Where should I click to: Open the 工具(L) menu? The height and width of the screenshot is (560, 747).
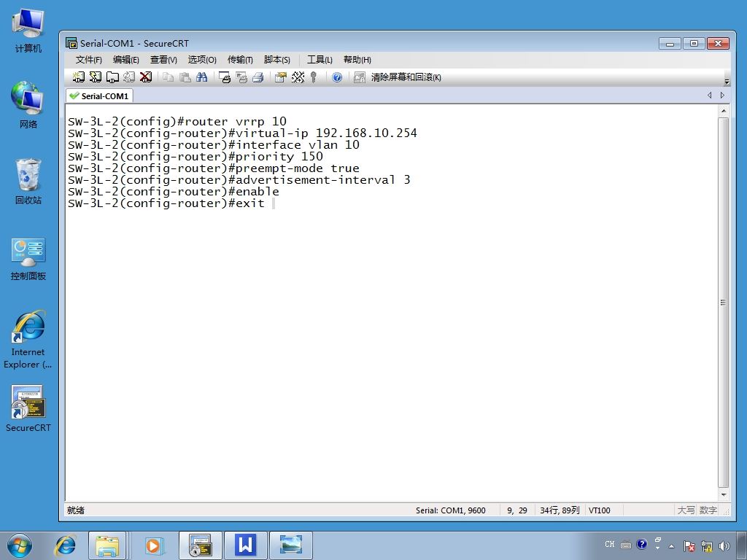[320, 60]
